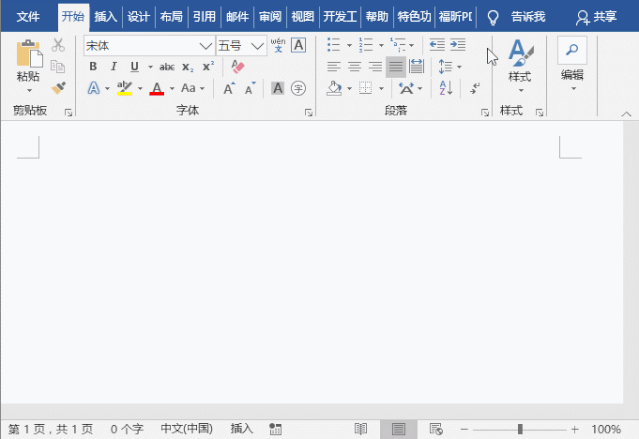Click the Cut scissors icon
Screen dimensions: 639x439
coord(58,45)
